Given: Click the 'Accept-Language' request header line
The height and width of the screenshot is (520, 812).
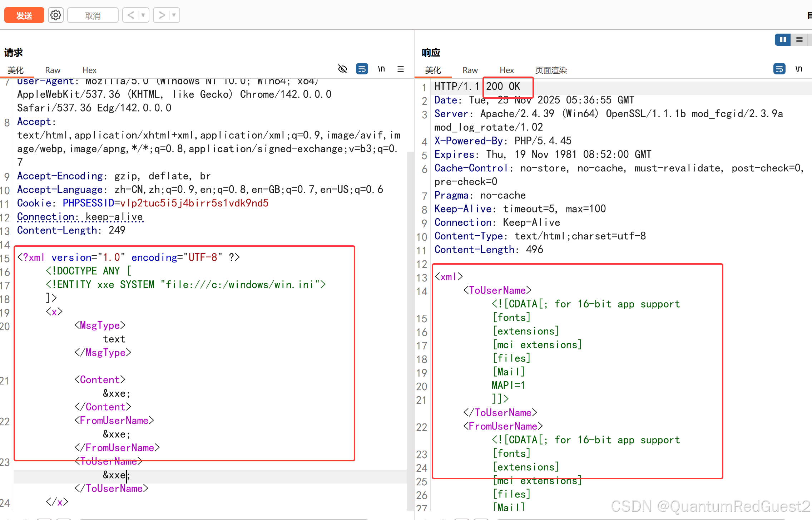Looking at the screenshot, I should [x=200, y=190].
